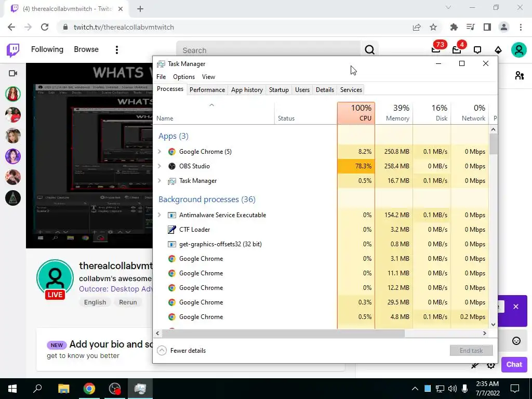Open the Twitch user avatar menu

519,50
